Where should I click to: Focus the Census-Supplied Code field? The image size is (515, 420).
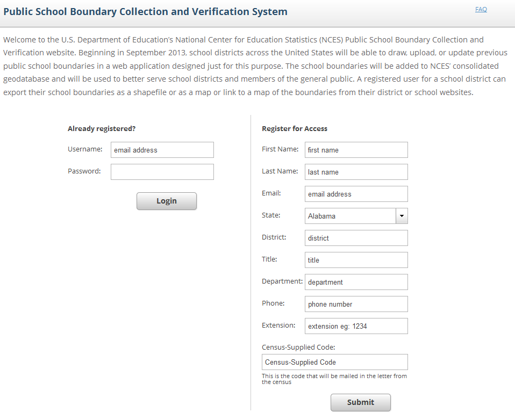coord(334,362)
